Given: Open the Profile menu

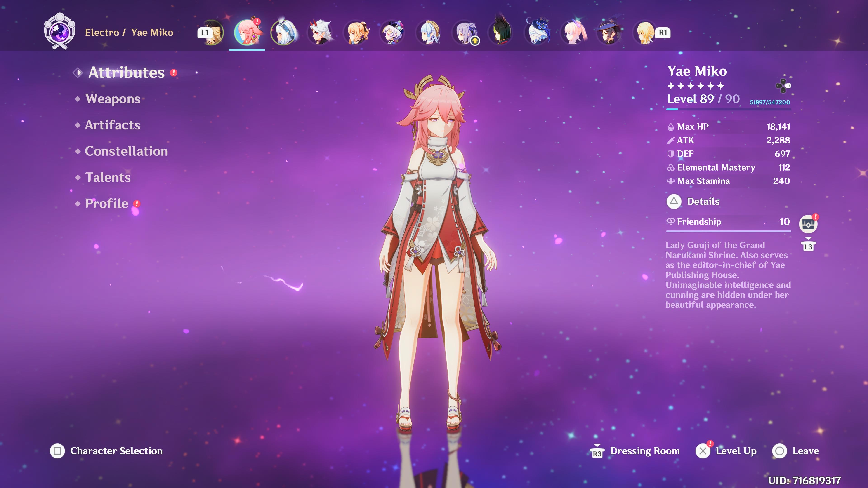Looking at the screenshot, I should (x=106, y=203).
